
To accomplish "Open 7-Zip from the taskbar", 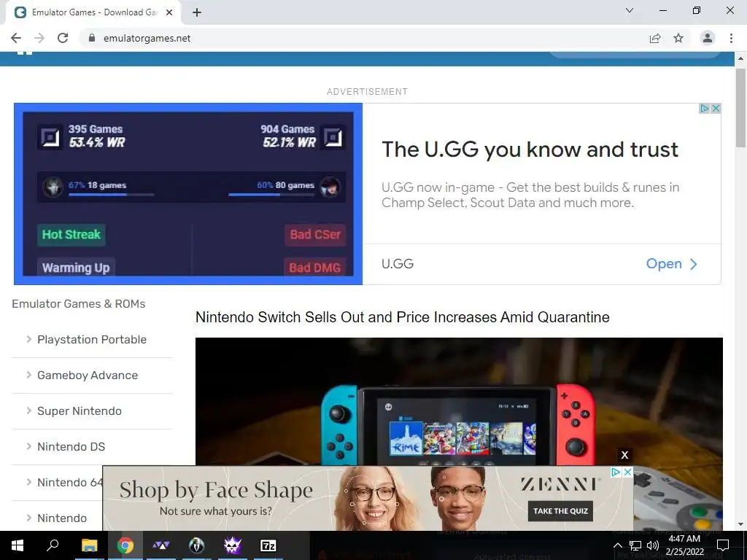I will [268, 545].
